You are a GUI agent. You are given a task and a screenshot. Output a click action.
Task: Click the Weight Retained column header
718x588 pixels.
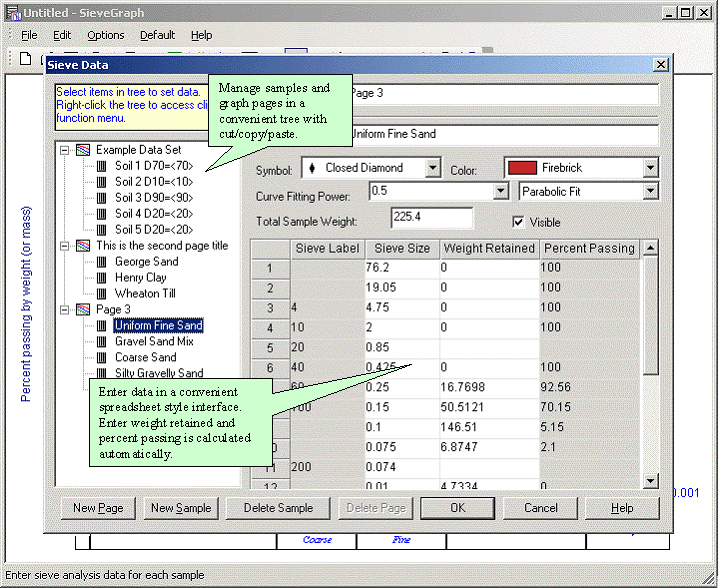tap(489, 249)
